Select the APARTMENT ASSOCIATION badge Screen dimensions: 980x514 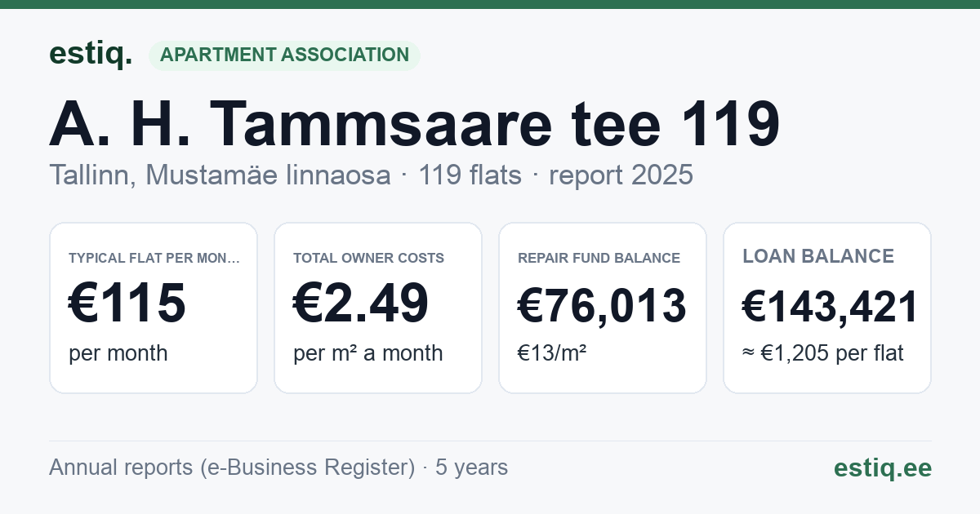point(284,55)
